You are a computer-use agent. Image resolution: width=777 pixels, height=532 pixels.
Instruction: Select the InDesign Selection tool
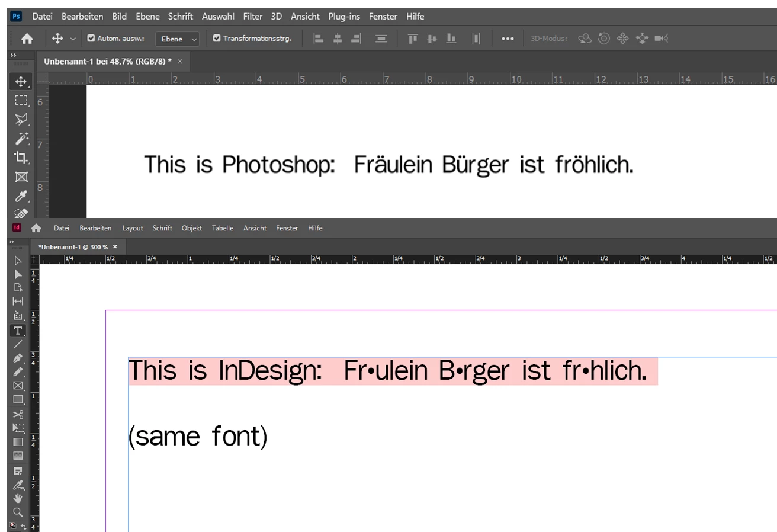(x=18, y=261)
